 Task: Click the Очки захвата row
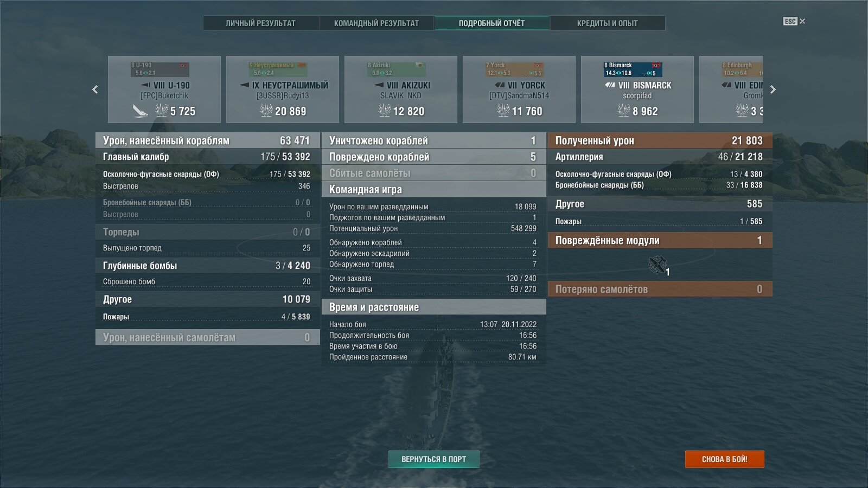(433, 278)
